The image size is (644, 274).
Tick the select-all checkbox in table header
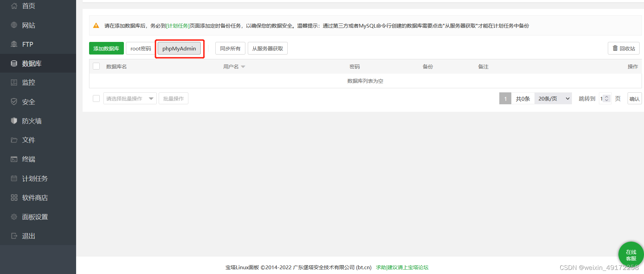pos(96,66)
